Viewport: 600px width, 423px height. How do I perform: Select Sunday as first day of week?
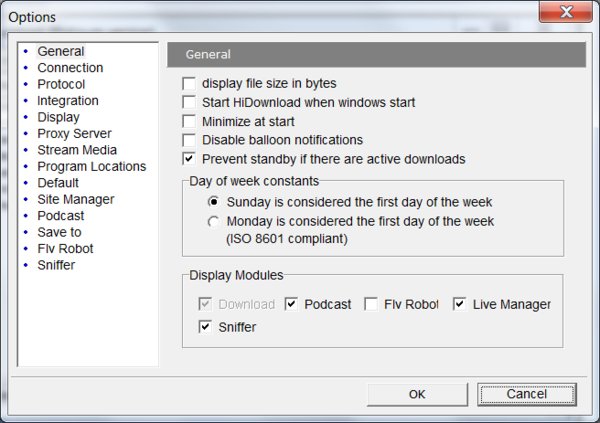tap(214, 202)
